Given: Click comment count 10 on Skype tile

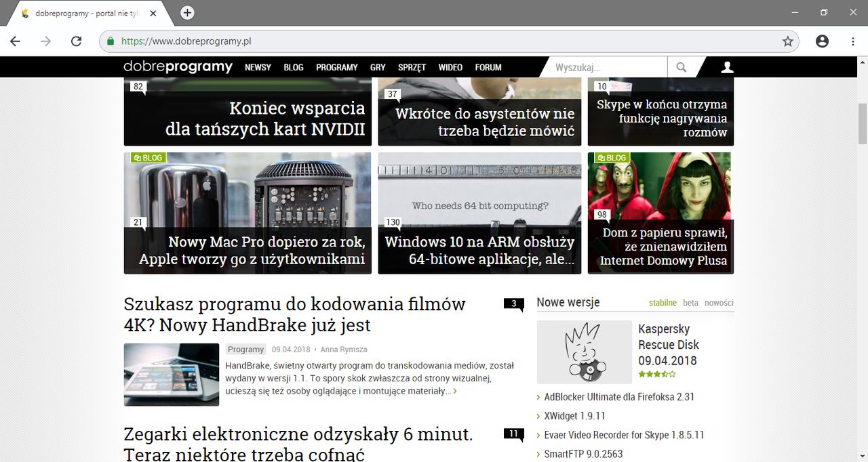Looking at the screenshot, I should [x=601, y=87].
